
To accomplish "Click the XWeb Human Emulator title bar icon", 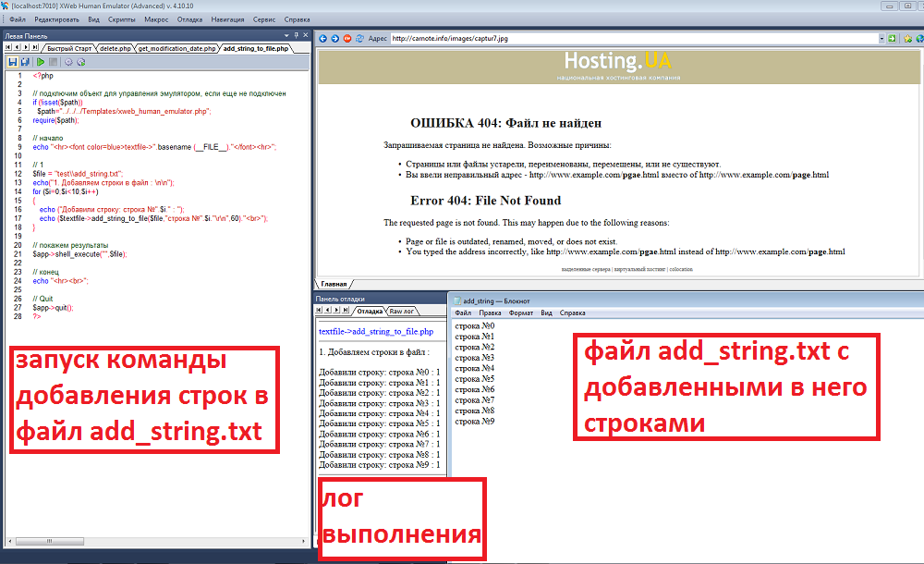I will [x=5, y=6].
